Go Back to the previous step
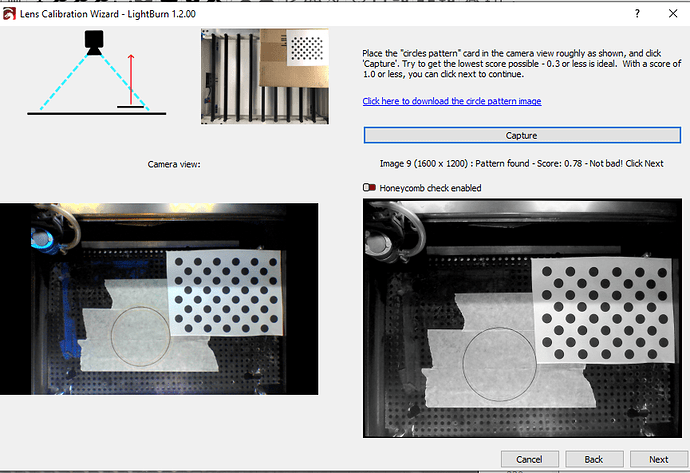Screen dimensions: 690x473 pyautogui.click(x=594, y=459)
